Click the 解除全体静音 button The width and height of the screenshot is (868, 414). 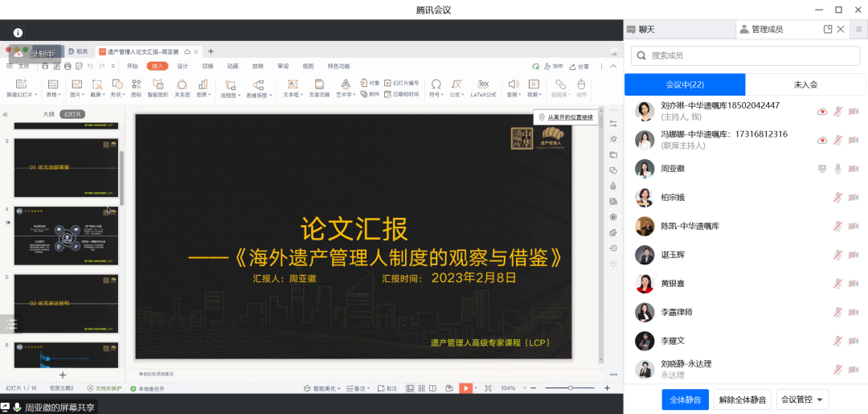tap(743, 399)
